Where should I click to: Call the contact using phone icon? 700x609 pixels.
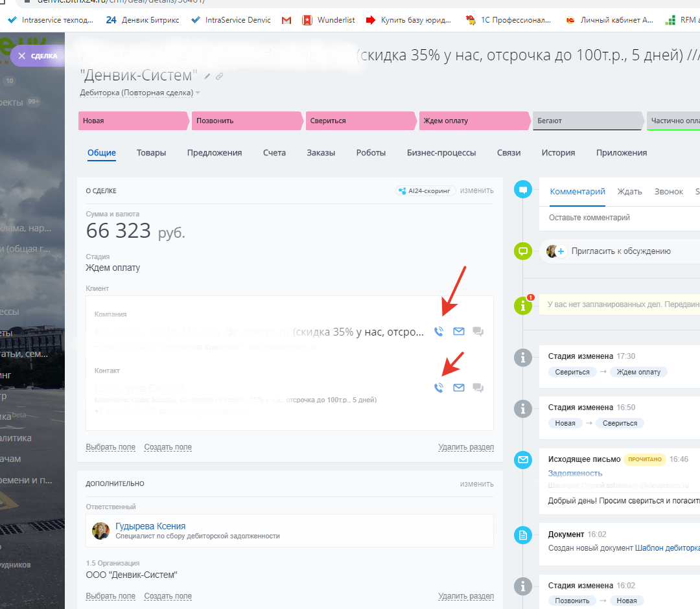[x=439, y=388]
